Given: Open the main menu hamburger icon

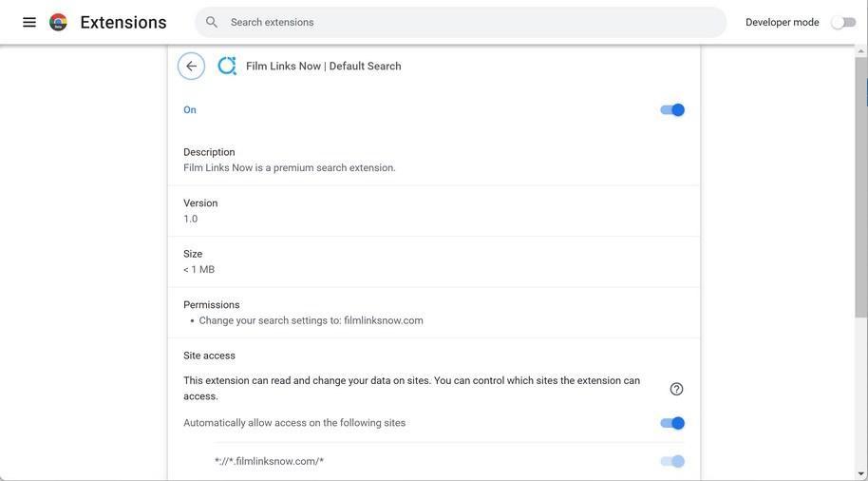Looking at the screenshot, I should (29, 22).
